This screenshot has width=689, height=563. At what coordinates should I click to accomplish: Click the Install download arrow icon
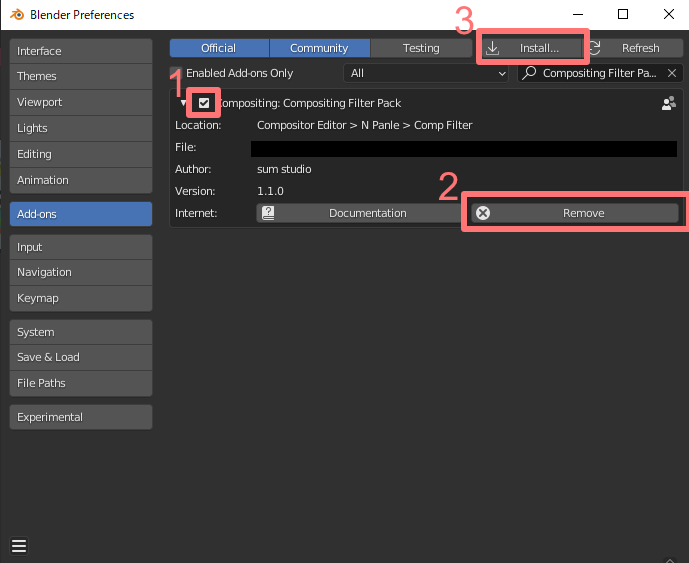[x=493, y=48]
